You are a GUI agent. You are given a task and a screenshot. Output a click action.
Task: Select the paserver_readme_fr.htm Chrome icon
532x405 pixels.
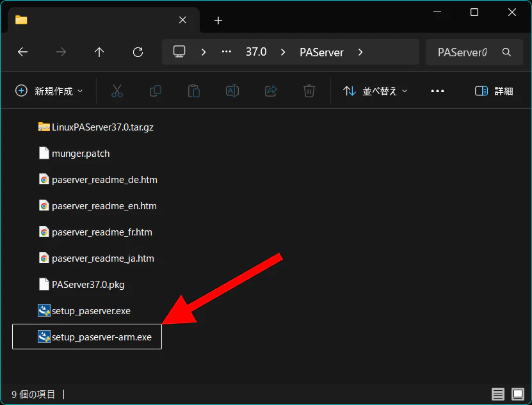pos(44,232)
